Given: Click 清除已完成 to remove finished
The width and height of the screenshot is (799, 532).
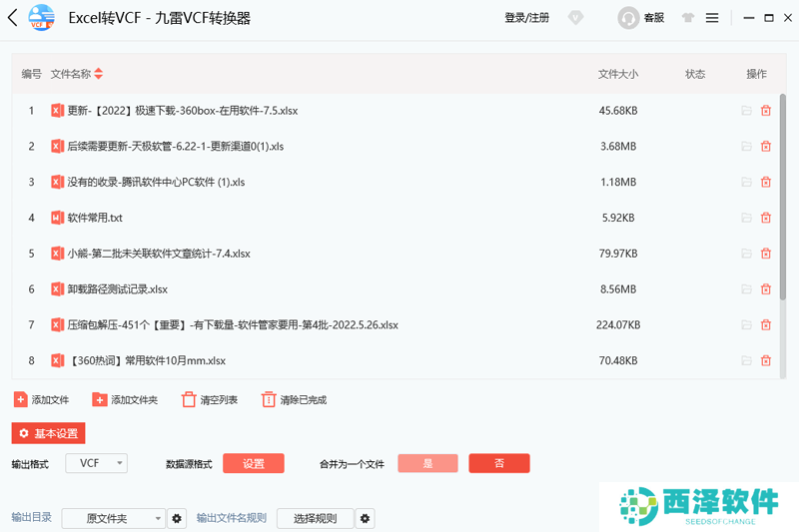Looking at the screenshot, I should (x=294, y=399).
